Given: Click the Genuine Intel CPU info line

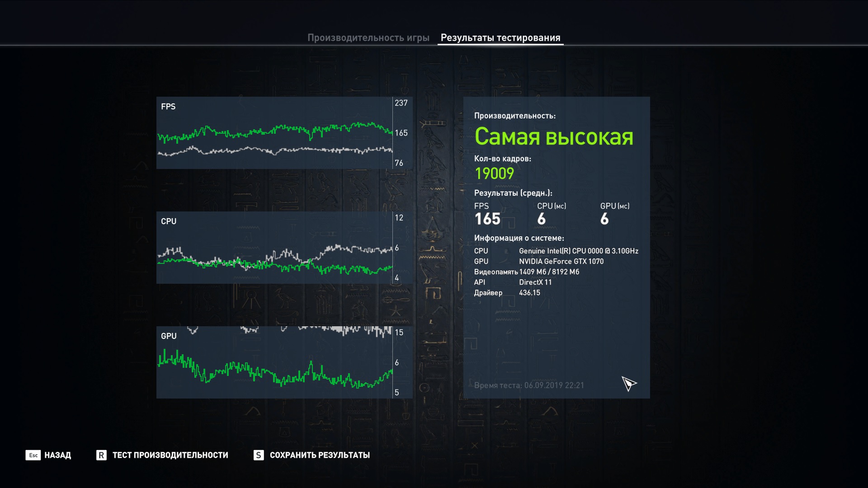Looking at the screenshot, I should pyautogui.click(x=578, y=251).
